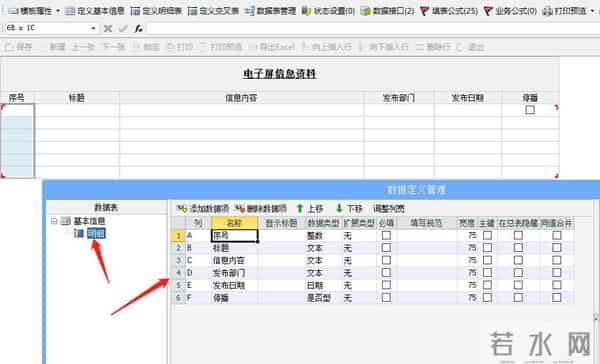The image size is (600, 364).
Task: Select the 序号 name cell in row 1
Action: click(234, 235)
